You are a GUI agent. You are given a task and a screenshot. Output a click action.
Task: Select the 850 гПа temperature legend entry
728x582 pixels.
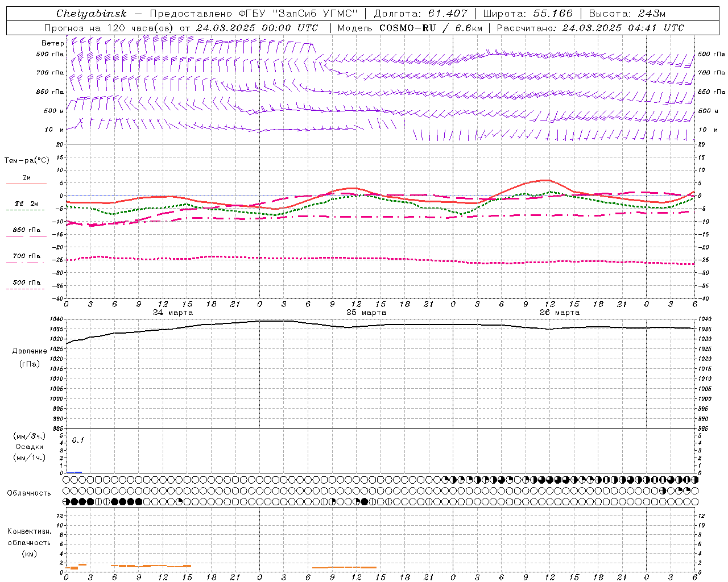coord(26,230)
